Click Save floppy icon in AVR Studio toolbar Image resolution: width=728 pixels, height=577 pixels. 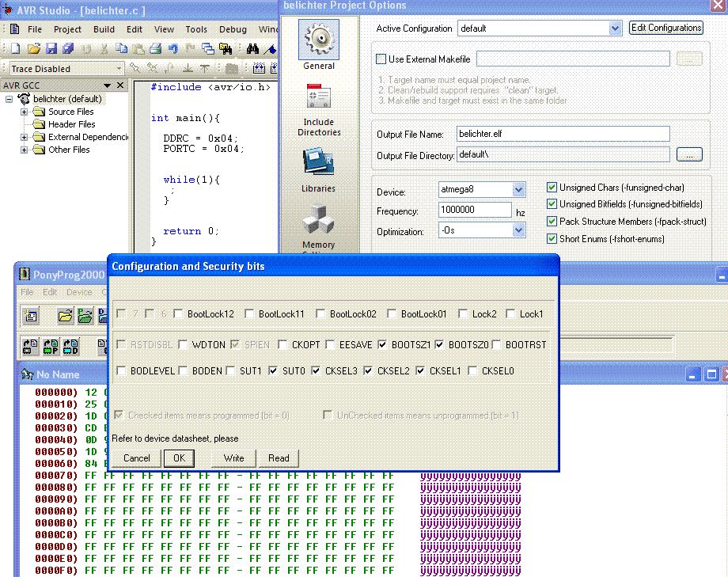(51, 48)
